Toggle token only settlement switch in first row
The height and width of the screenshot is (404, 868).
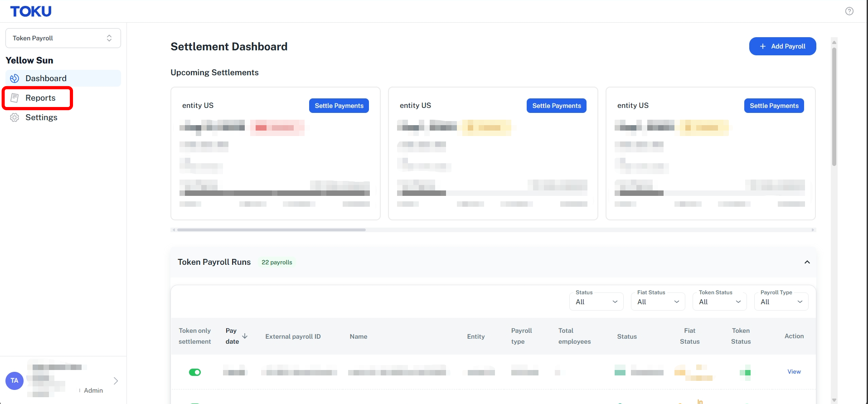pyautogui.click(x=195, y=372)
